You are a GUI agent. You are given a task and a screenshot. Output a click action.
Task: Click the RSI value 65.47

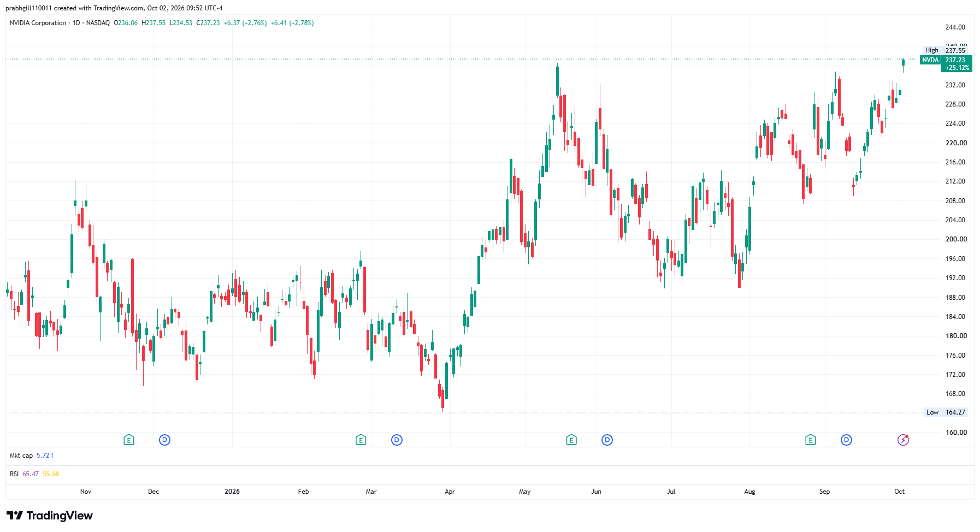31,474
